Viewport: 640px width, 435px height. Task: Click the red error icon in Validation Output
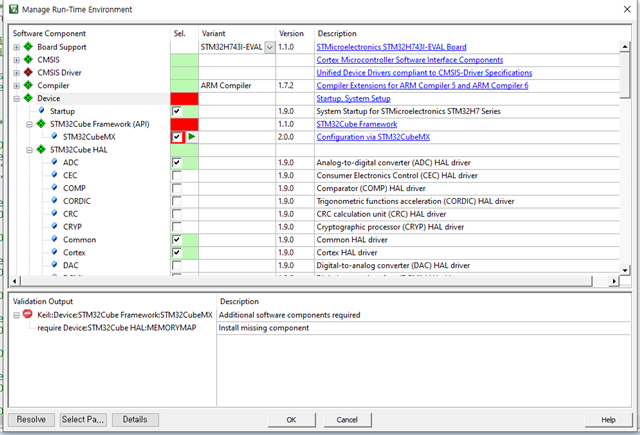coord(27,314)
